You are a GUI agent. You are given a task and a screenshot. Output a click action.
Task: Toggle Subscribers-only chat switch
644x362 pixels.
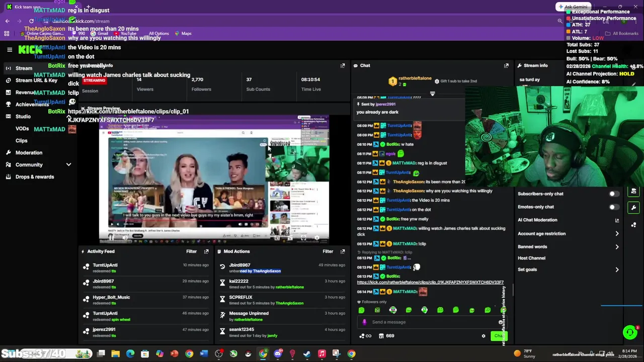614,194
